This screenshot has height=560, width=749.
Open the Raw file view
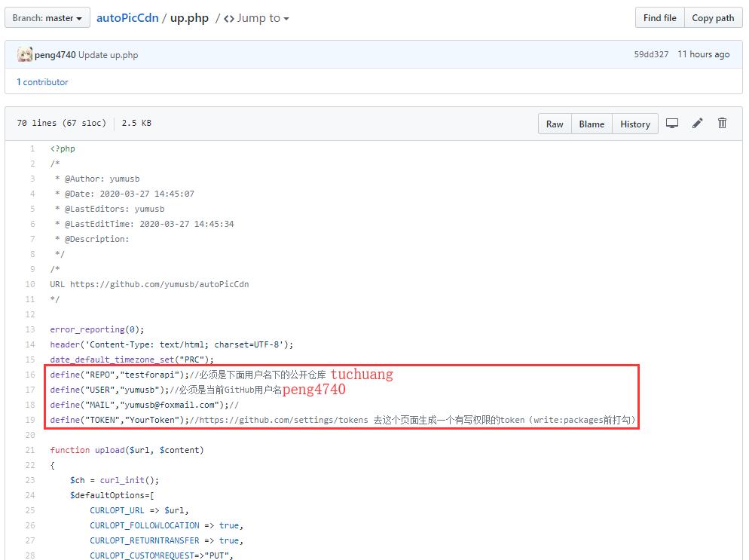click(555, 124)
